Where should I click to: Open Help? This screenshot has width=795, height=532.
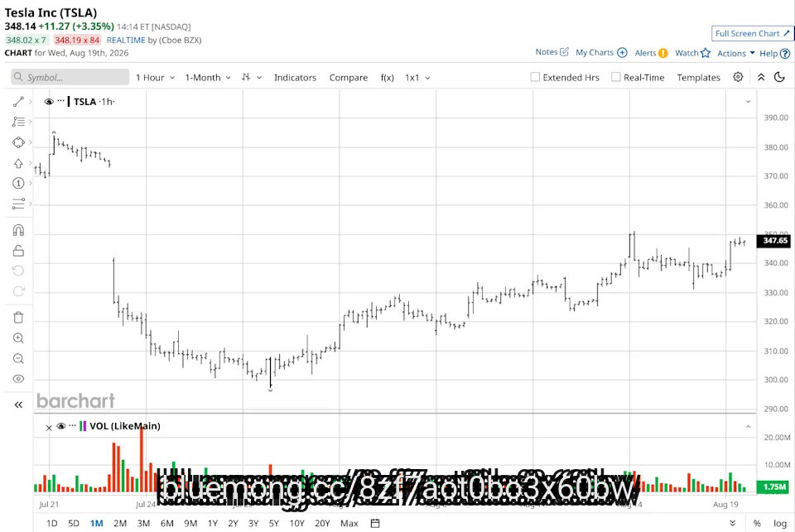click(x=775, y=53)
